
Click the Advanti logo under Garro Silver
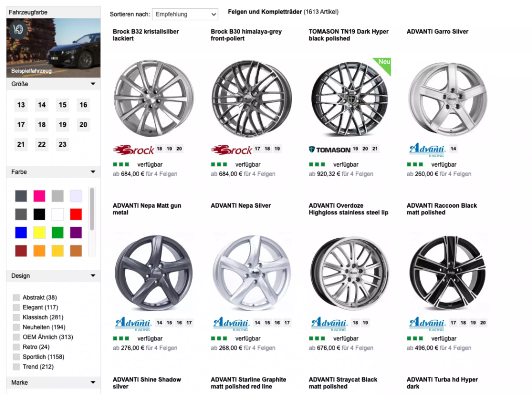tap(427, 150)
